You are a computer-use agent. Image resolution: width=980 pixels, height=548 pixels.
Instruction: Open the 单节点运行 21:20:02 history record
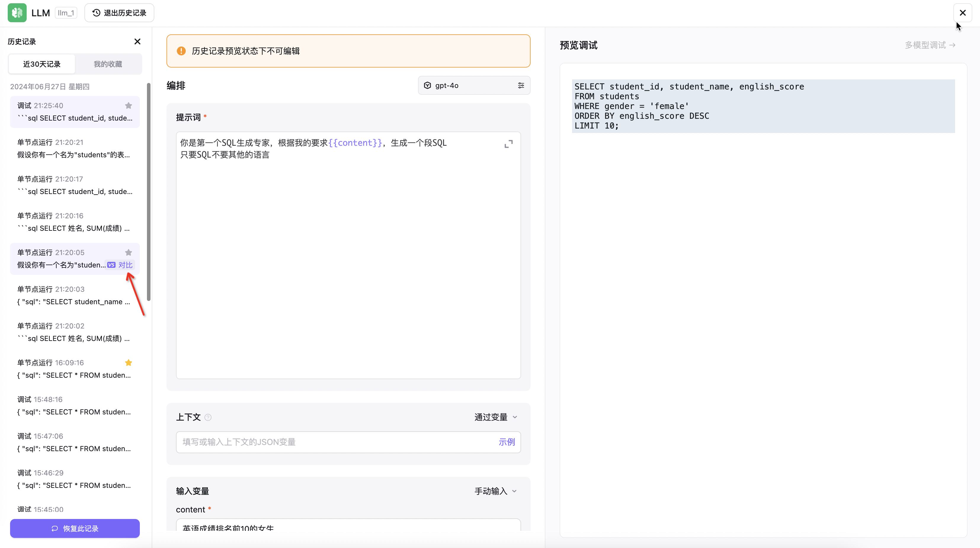(75, 332)
